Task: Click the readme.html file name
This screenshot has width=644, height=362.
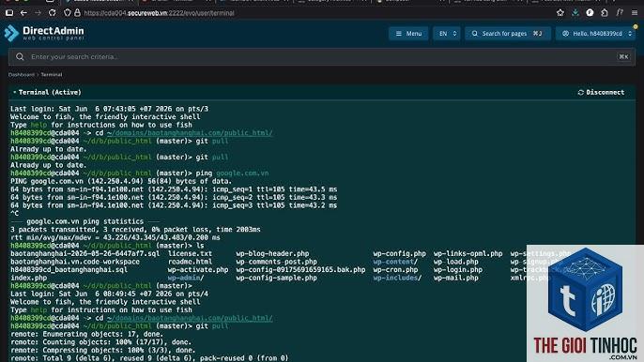Action: click(190, 262)
